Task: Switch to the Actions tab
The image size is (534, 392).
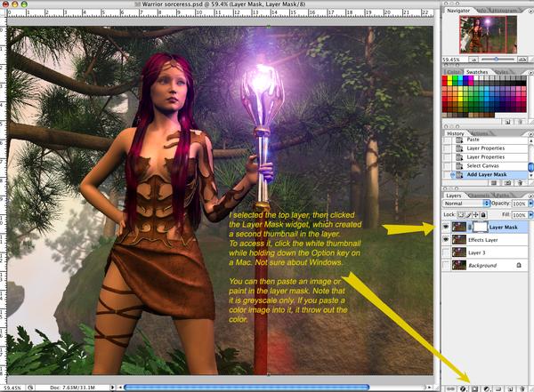Action: pos(480,133)
